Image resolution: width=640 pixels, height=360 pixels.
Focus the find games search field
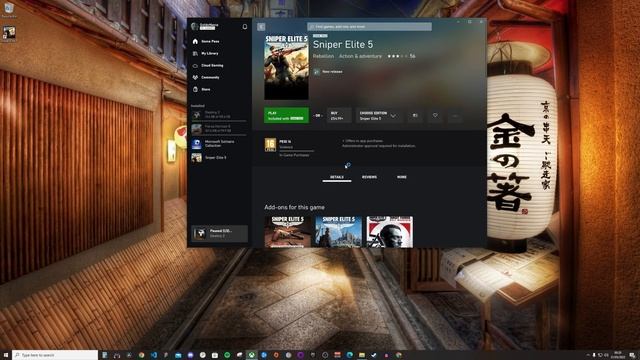pos(369,27)
